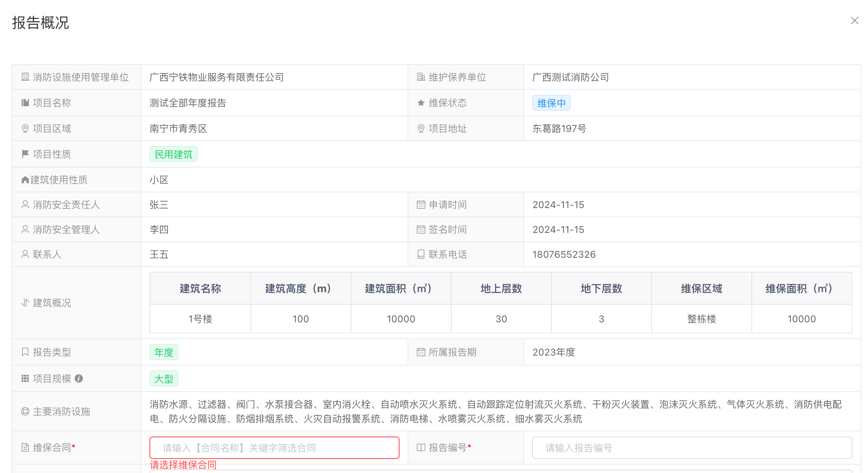Click the 主要消防设施 facilities list text
This screenshot has width=868, height=473.
496,411
